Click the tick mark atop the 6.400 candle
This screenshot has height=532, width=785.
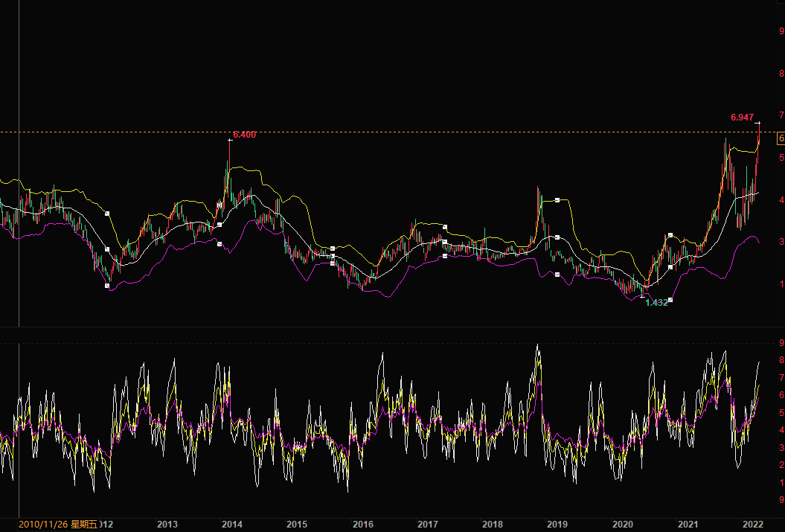(x=230, y=140)
